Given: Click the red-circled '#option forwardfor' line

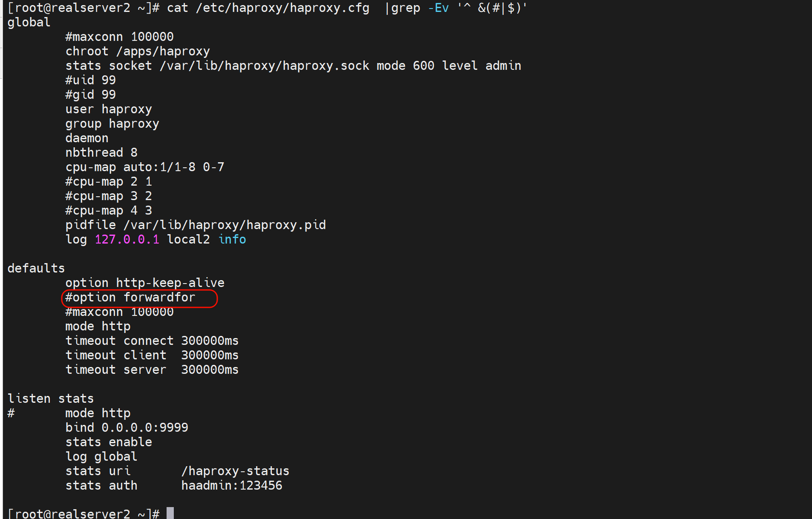Looking at the screenshot, I should (130, 298).
